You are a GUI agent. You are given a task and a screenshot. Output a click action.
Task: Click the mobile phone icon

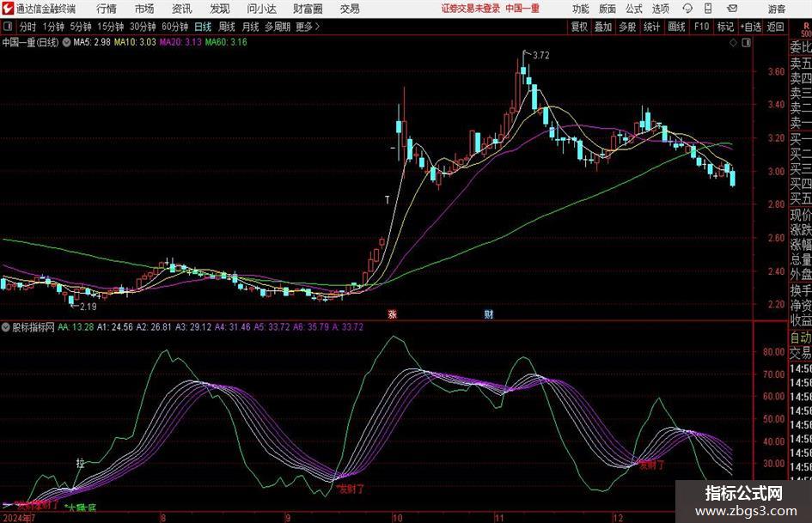pos(708,9)
